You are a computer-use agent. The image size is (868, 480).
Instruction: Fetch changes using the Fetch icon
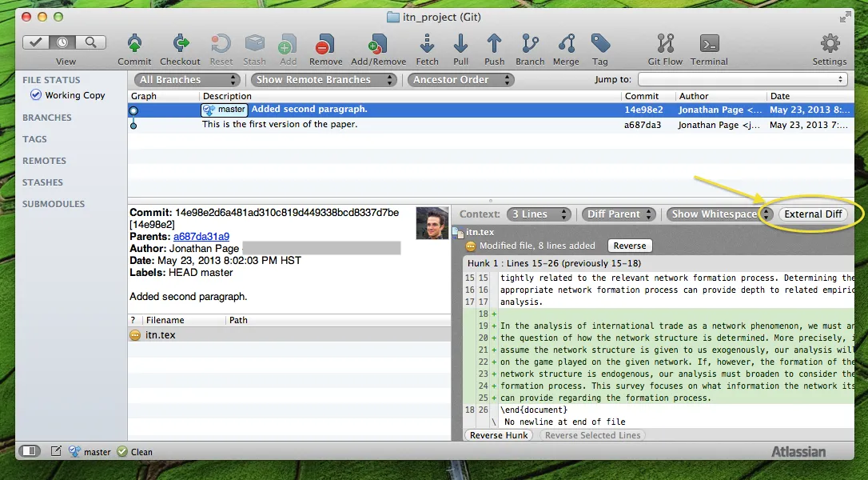[428, 44]
